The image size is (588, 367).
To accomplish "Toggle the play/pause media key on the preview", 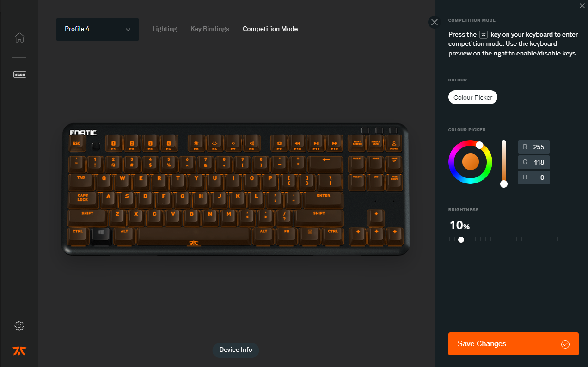I will coord(316,144).
